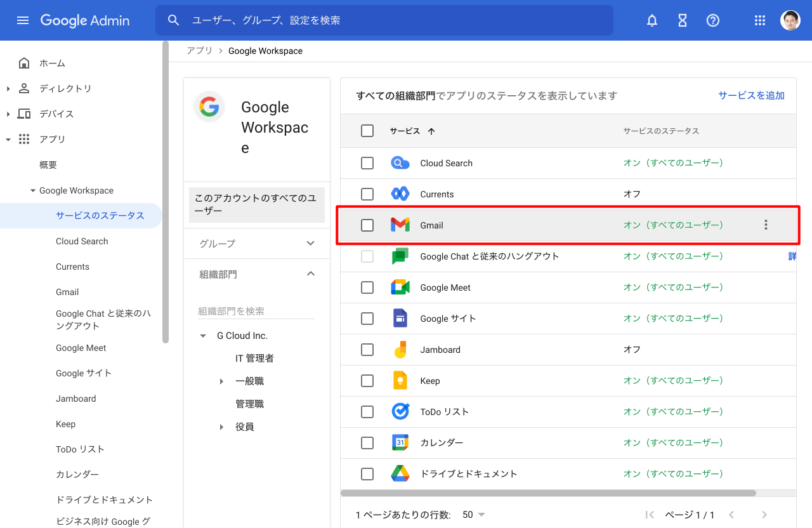Click the devices icon in sidebar
This screenshot has height=528, width=812.
24,114
